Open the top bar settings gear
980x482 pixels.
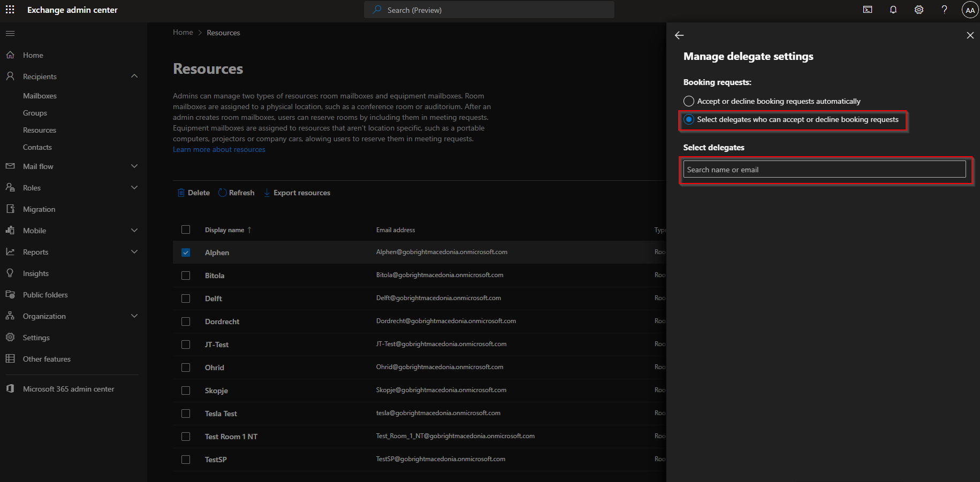[x=919, y=10]
